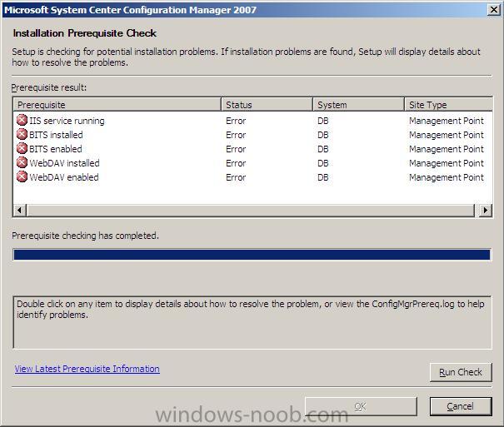The width and height of the screenshot is (504, 427).
Task: Sort by the System column header
Action: click(x=358, y=105)
